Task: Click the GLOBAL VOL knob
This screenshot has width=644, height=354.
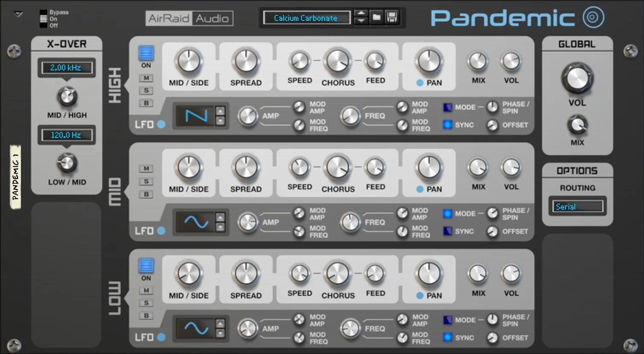Action: point(577,79)
